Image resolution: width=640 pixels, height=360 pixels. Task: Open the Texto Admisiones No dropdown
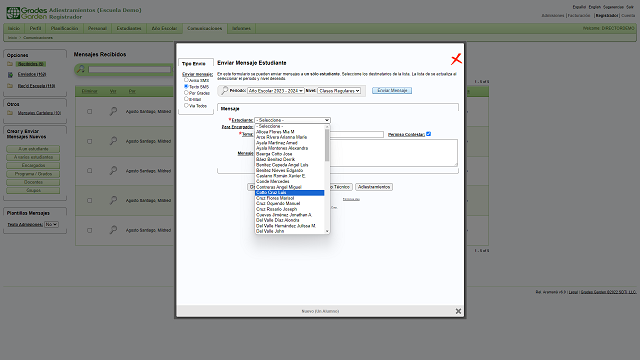(51, 224)
